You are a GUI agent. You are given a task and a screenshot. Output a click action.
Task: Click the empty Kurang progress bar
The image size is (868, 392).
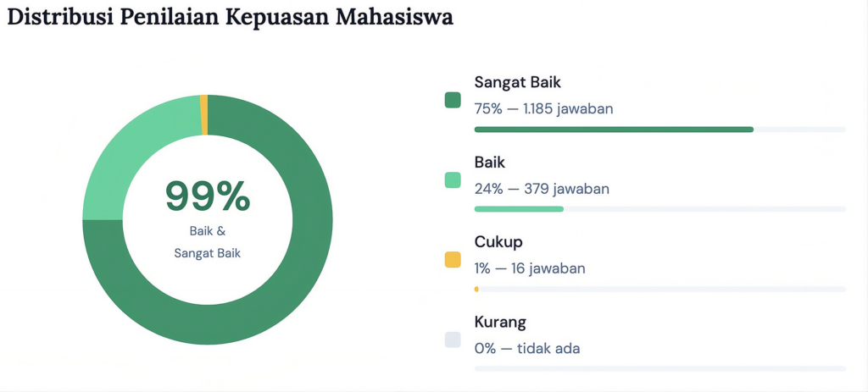659,368
